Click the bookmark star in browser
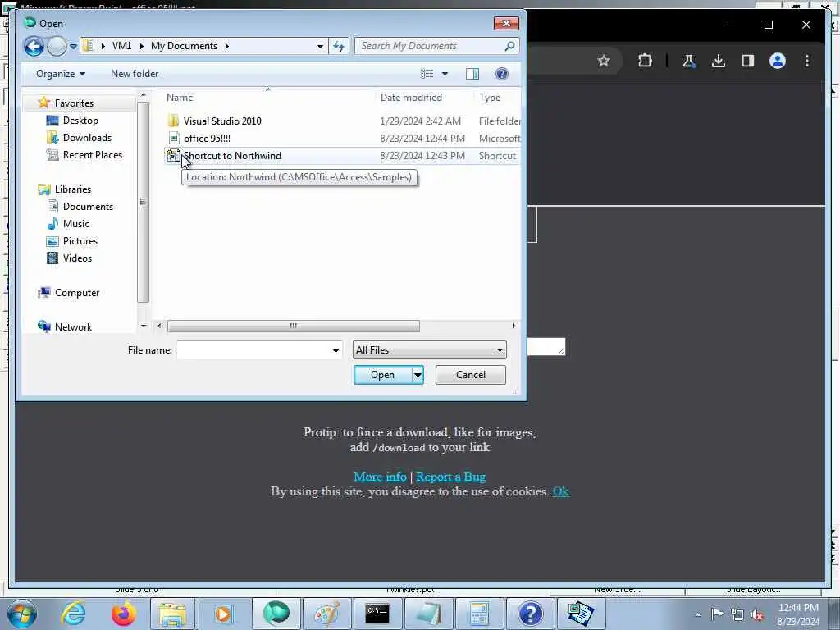Screen dimensions: 840x630 pos(604,61)
